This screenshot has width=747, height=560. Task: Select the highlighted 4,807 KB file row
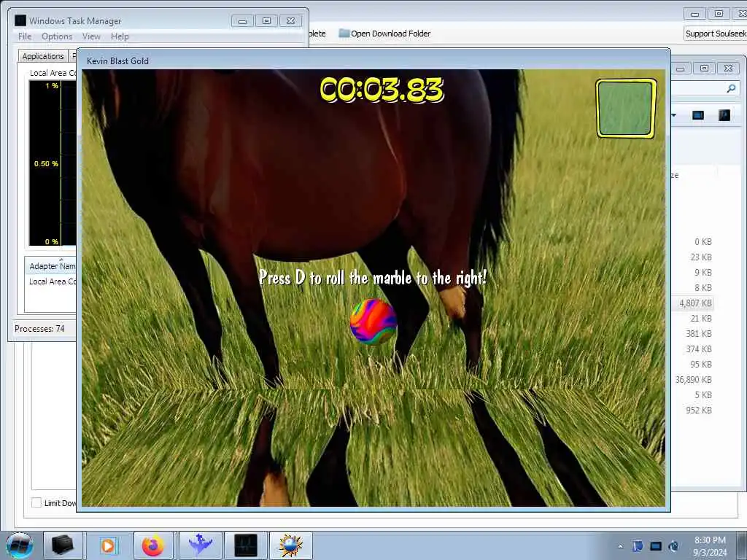click(x=694, y=303)
